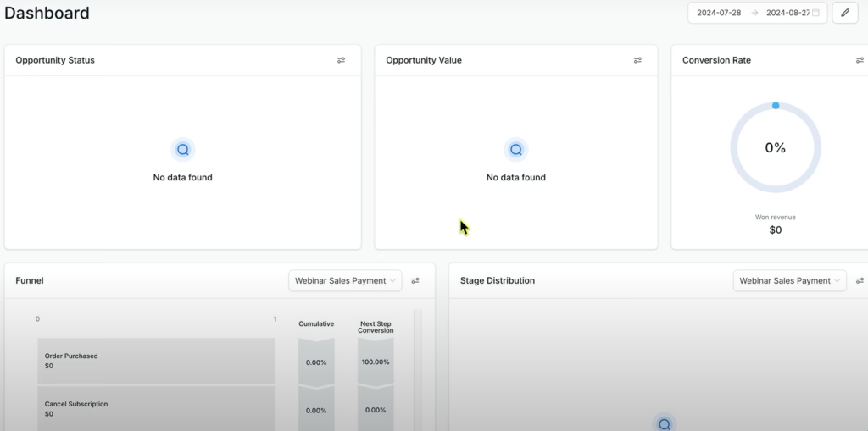Click Cancel Subscription cumulative 0.00% value
Image resolution: width=868 pixels, height=431 pixels.
[x=316, y=411]
